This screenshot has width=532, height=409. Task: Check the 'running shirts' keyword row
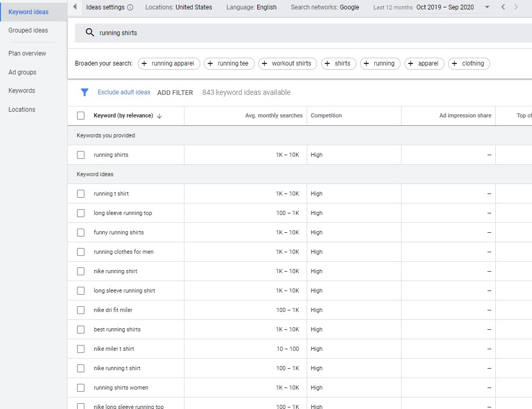click(x=81, y=155)
